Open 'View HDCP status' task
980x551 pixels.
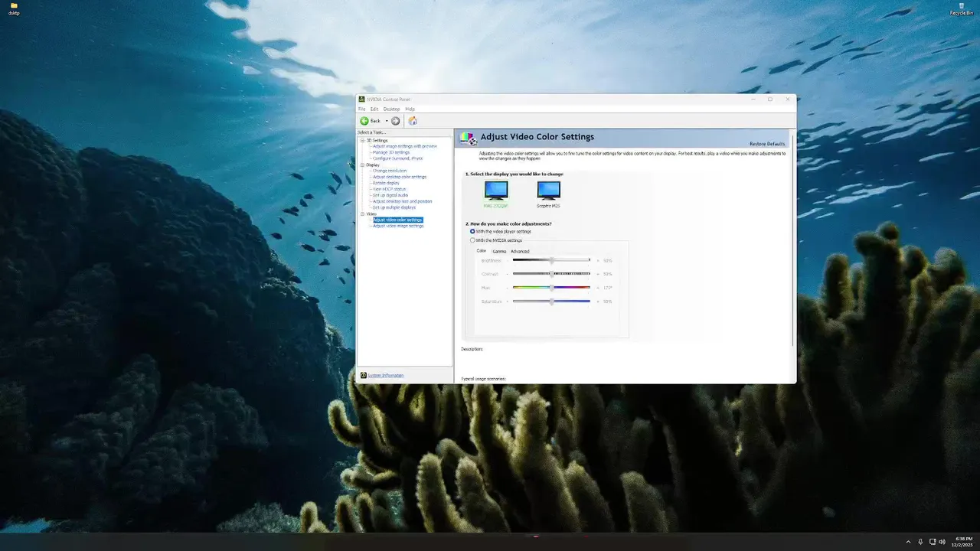tap(389, 189)
